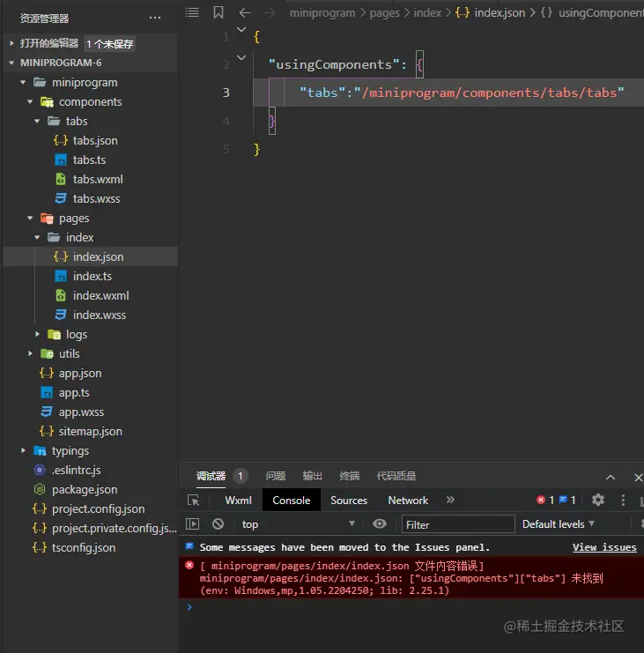Viewport: 644px width, 653px height.
Task: Open .eslintrc.js file
Action: [x=76, y=470]
